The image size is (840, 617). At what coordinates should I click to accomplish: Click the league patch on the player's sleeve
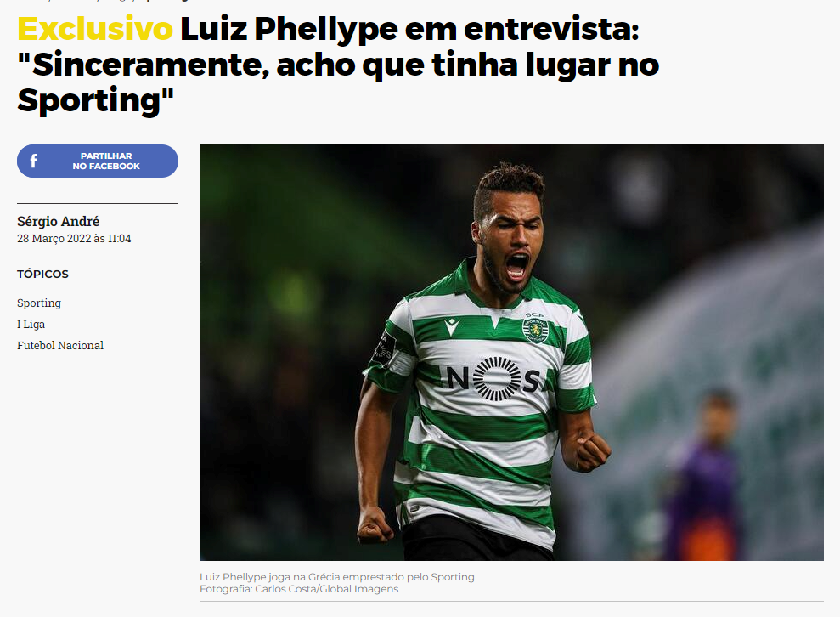(384, 348)
